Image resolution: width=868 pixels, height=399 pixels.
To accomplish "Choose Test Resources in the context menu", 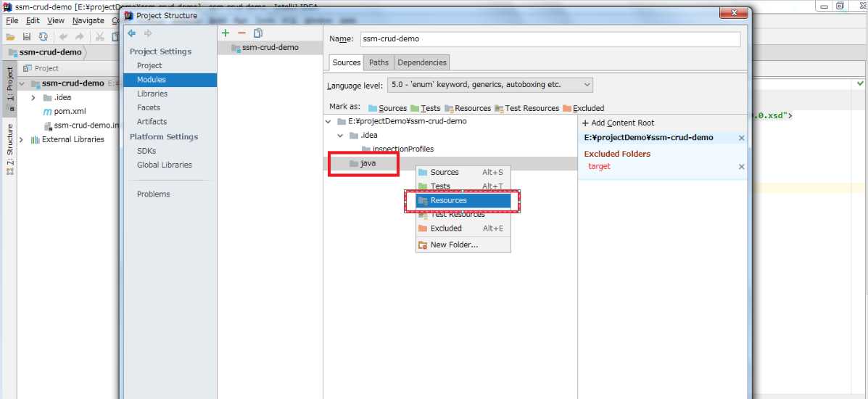I will (463, 215).
